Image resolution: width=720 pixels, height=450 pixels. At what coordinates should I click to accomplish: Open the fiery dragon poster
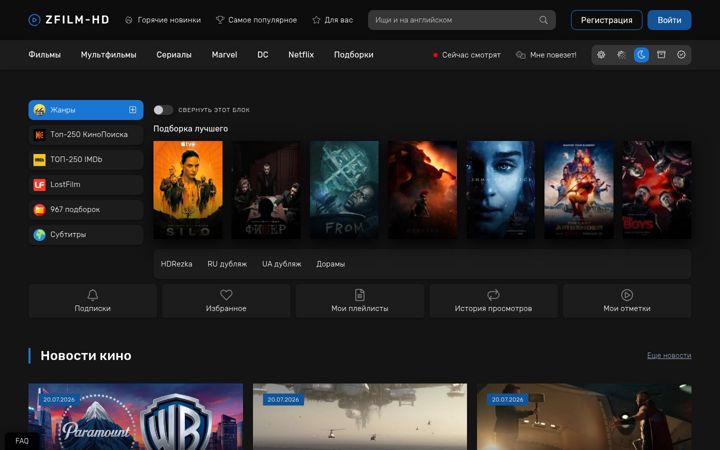422,190
